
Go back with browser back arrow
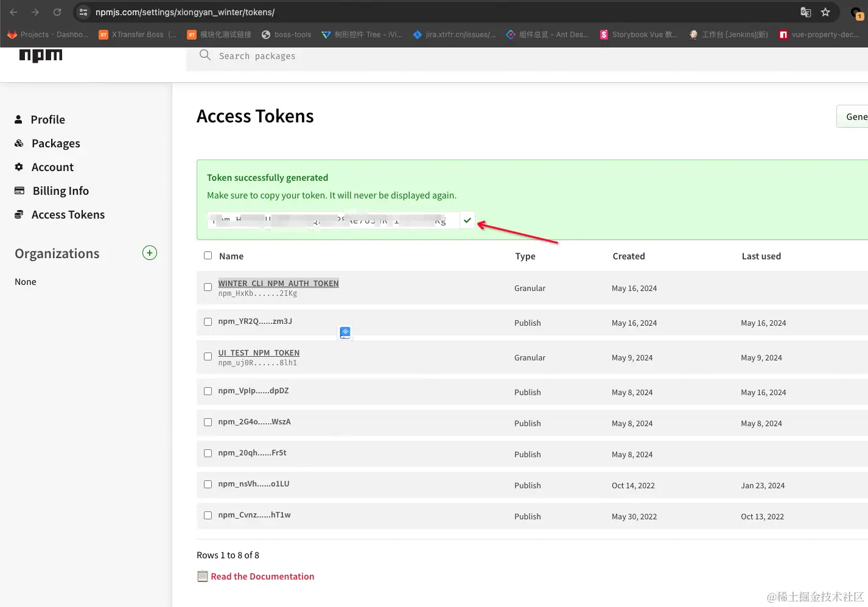pyautogui.click(x=13, y=12)
